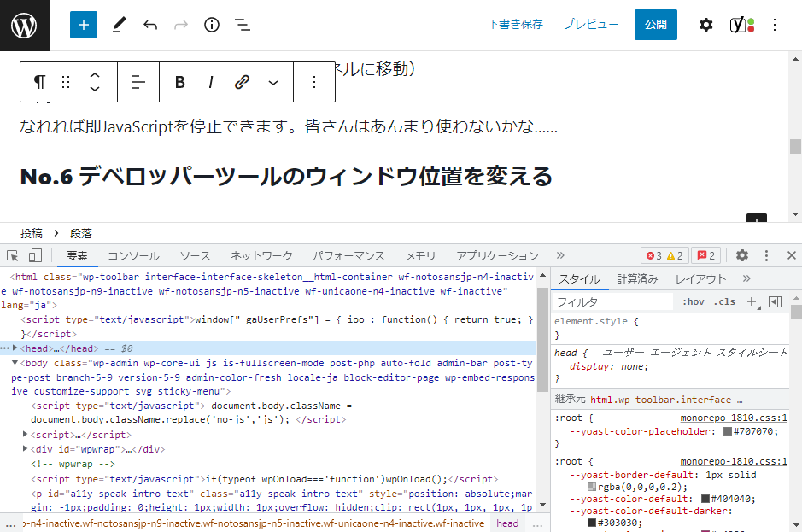
Task: Click the paragraph block type icon
Action: tap(39, 82)
